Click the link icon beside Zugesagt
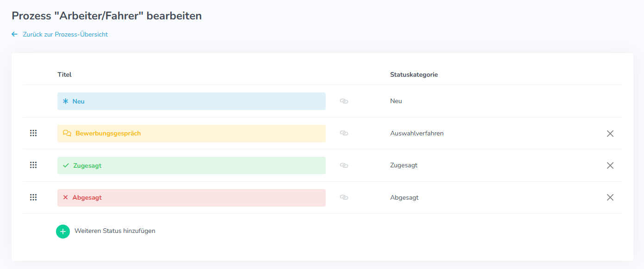644x269 pixels. (x=344, y=165)
